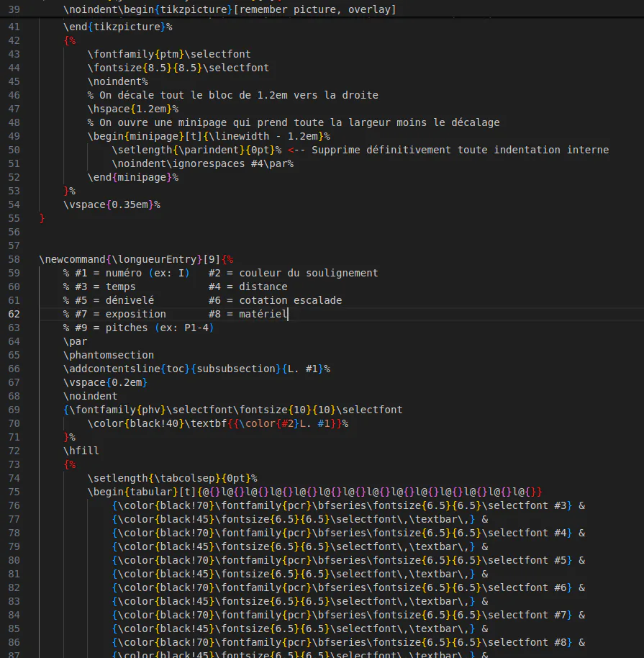Click line number 75 in the gutter

click(x=14, y=492)
